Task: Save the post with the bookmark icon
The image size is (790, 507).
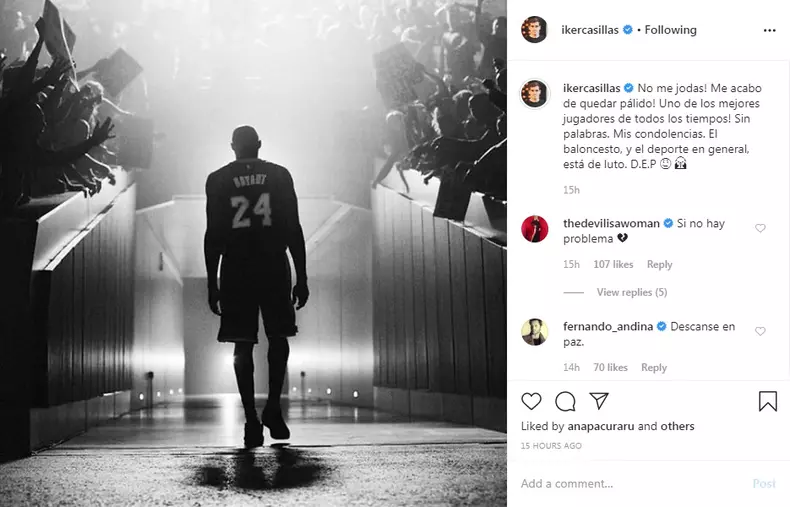Action: (x=768, y=402)
